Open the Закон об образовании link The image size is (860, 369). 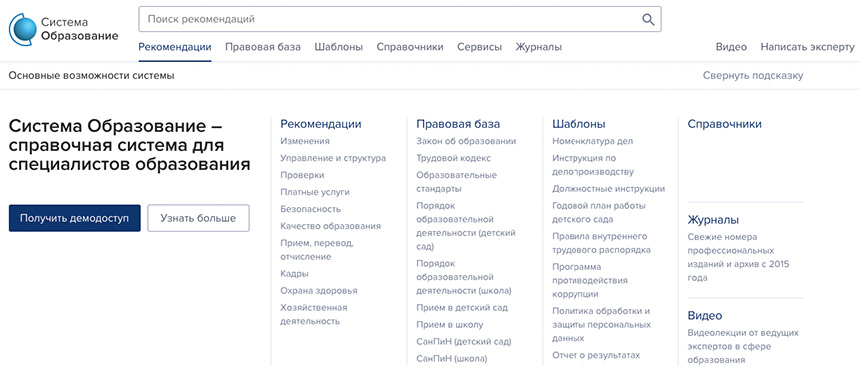pyautogui.click(x=466, y=141)
